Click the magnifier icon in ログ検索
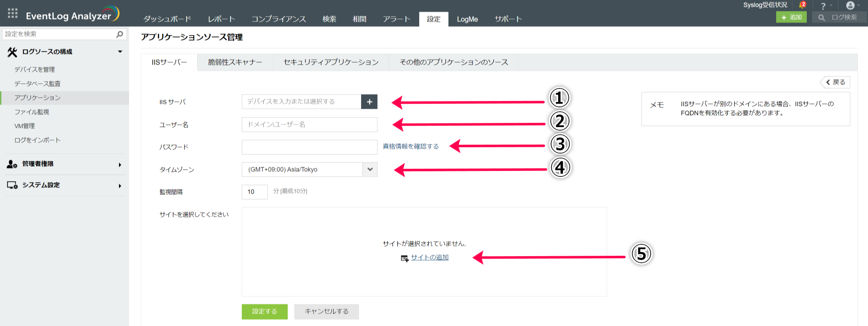The image size is (868, 326). coord(821,17)
